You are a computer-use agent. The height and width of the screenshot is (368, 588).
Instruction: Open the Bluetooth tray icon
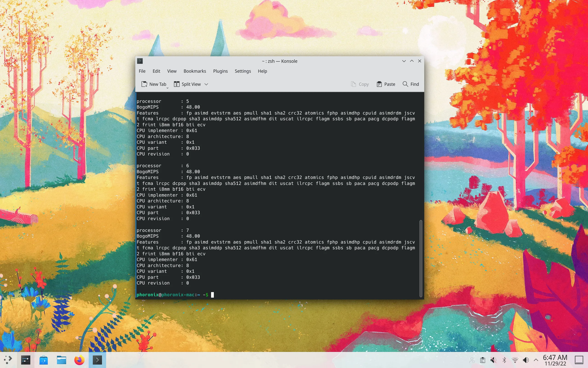point(504,360)
